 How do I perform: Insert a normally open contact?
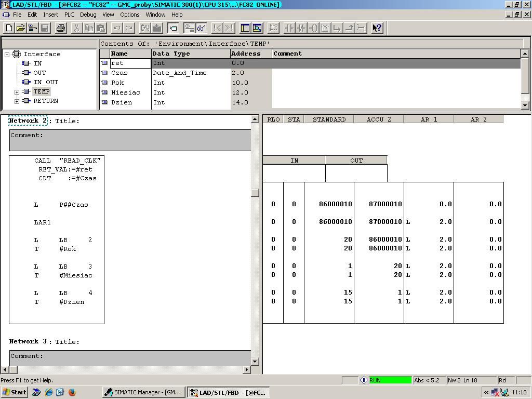(289, 28)
